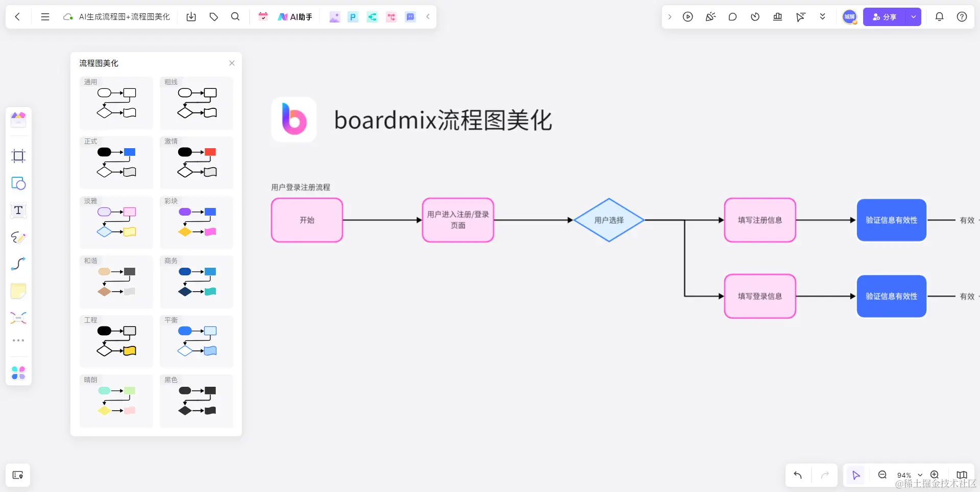Open AI助手 assistant
This screenshot has height=492, width=980.
[x=295, y=17]
